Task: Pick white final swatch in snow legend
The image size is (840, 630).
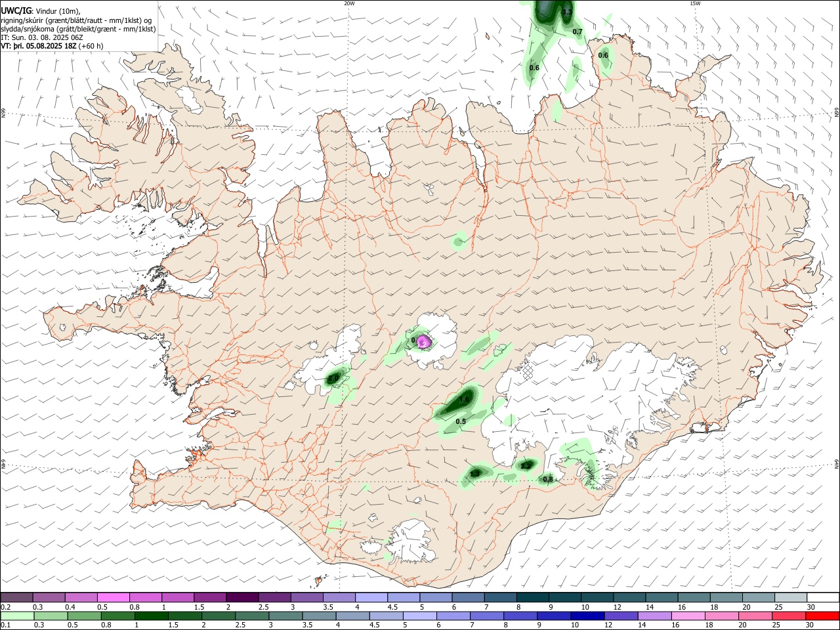Action: (x=822, y=597)
